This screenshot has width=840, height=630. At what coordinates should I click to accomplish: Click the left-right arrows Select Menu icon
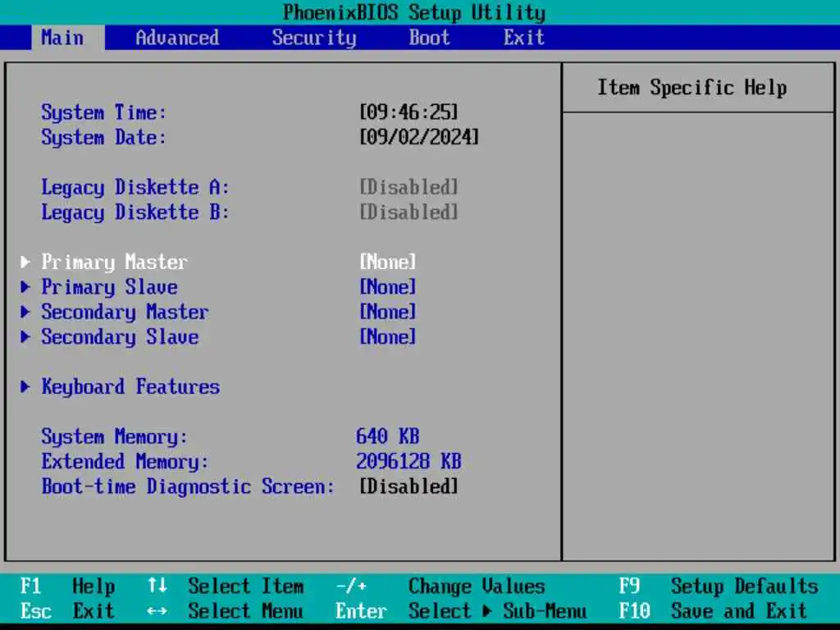[157, 611]
